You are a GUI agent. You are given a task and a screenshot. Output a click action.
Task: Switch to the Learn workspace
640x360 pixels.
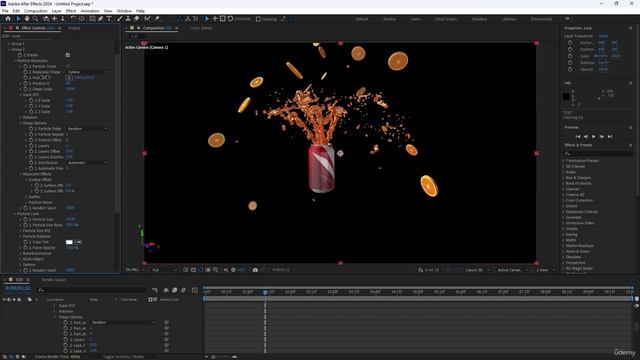coord(416,19)
